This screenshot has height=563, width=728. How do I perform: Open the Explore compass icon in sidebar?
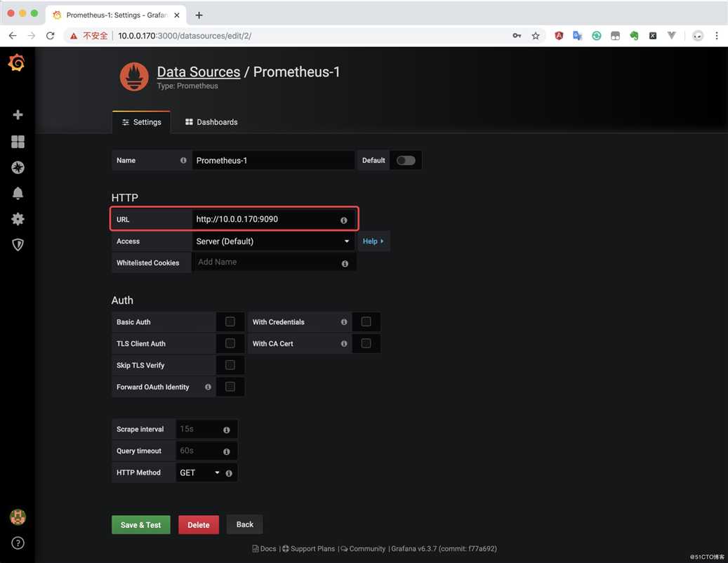(x=18, y=168)
